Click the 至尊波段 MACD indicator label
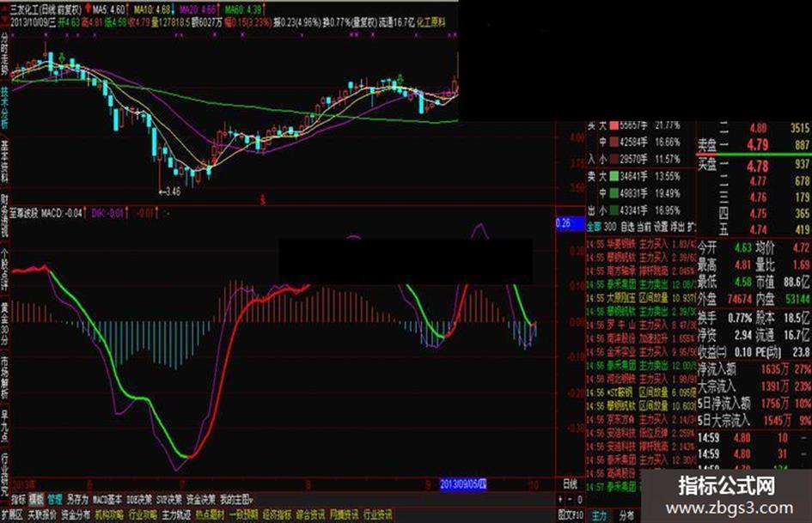Screen dimensions: 812x523 point(46,213)
